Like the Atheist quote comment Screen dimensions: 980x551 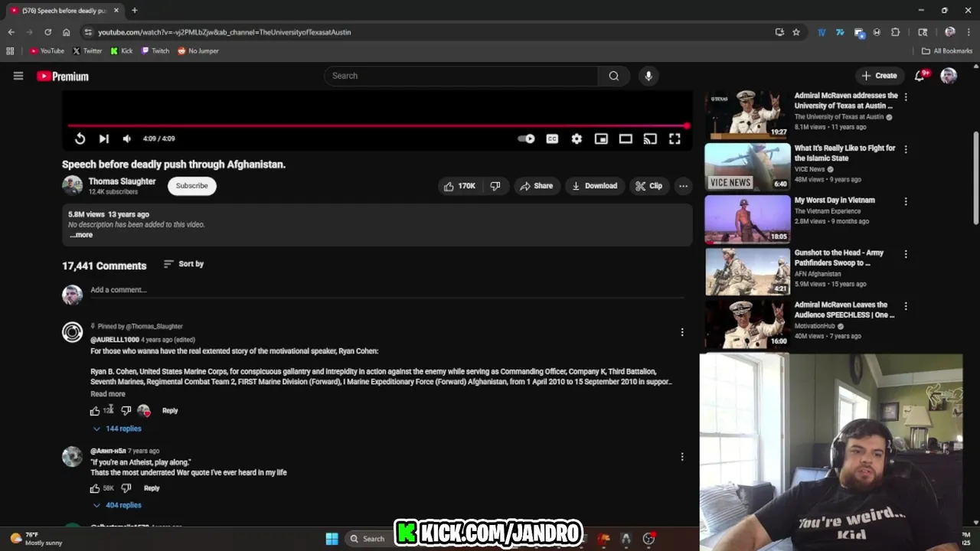[95, 488]
